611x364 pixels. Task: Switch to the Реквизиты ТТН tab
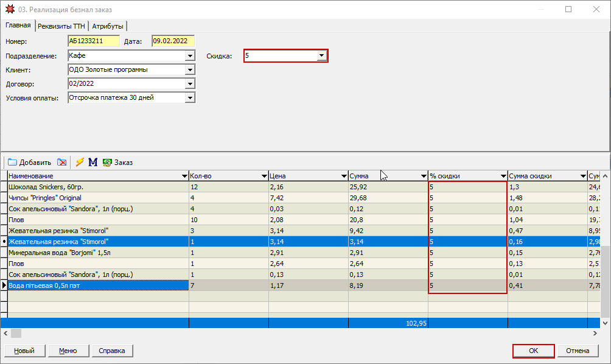click(x=61, y=26)
